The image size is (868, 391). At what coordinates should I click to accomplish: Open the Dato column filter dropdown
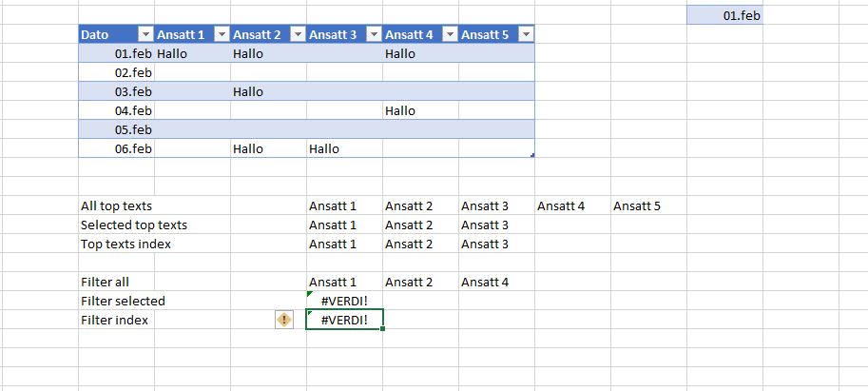145,34
